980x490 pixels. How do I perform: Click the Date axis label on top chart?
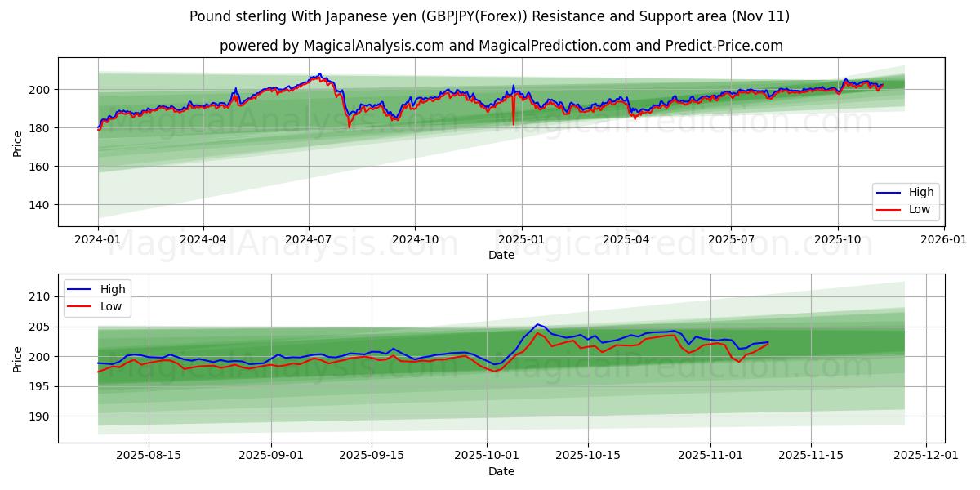(501, 255)
